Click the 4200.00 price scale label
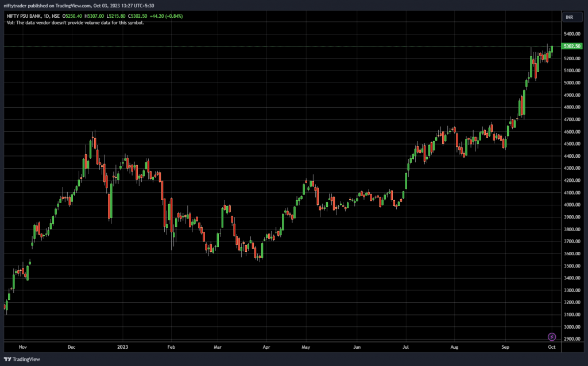The width and height of the screenshot is (588, 366). pyautogui.click(x=572, y=181)
